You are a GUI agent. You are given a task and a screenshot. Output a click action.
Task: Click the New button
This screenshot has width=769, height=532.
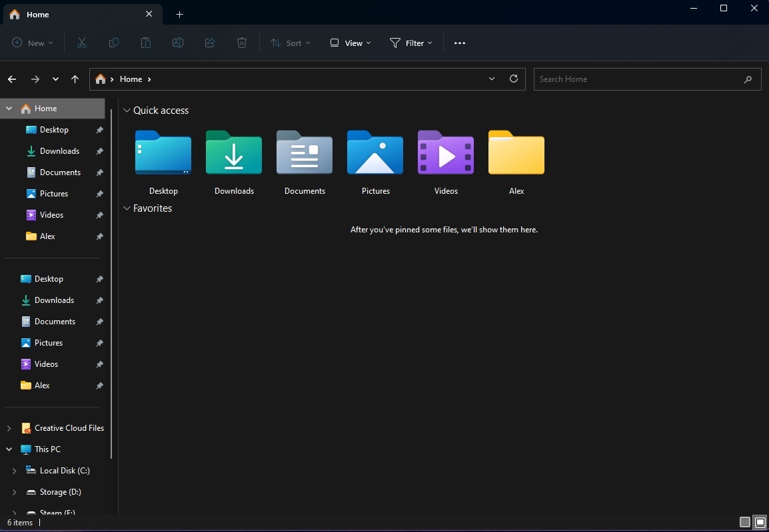(x=31, y=43)
